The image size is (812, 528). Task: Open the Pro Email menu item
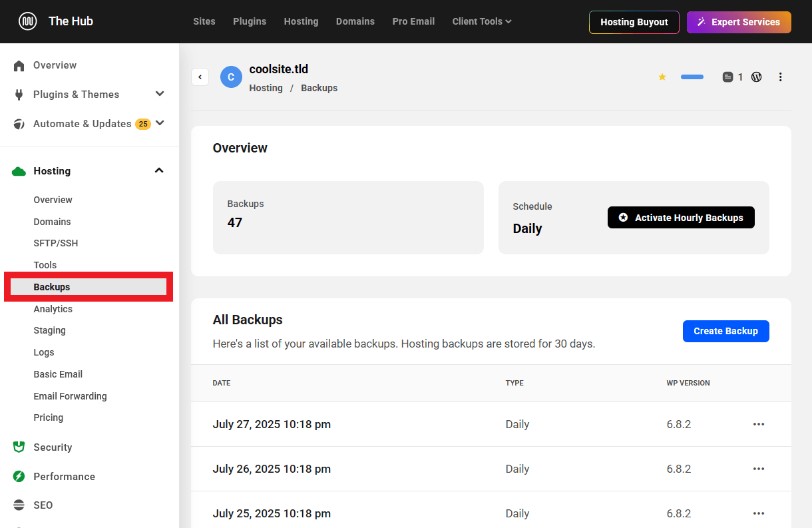(x=413, y=21)
